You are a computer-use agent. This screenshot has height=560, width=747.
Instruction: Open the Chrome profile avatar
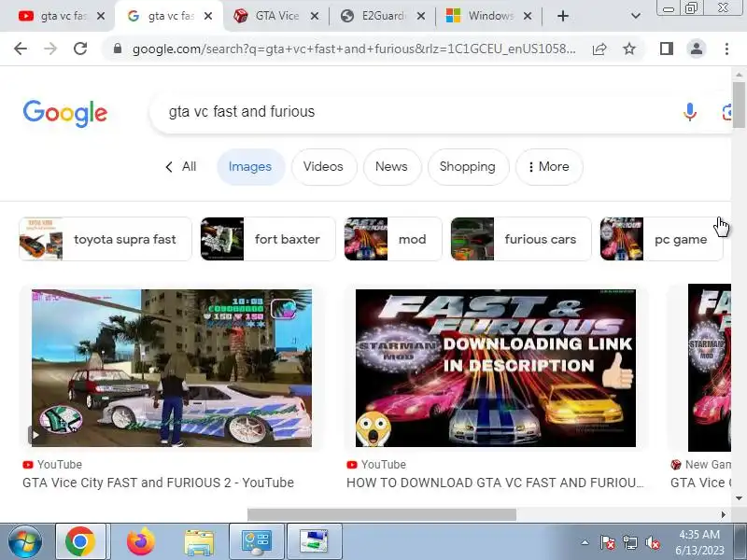pos(696,49)
